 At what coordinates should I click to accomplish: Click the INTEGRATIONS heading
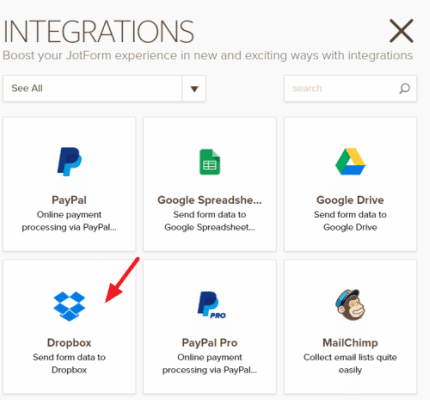coord(98,31)
